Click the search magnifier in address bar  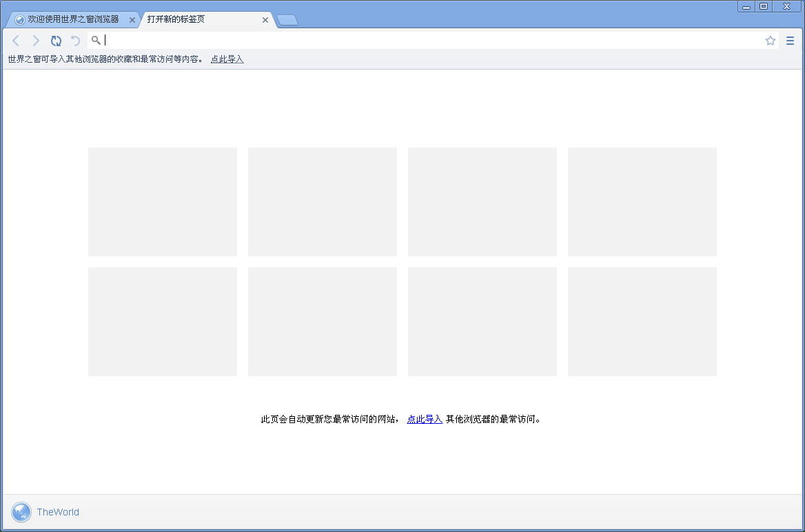point(96,40)
